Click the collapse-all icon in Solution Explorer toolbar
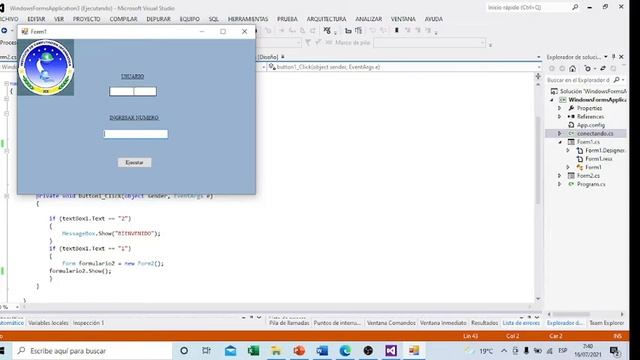640x360 pixels. [x=613, y=69]
